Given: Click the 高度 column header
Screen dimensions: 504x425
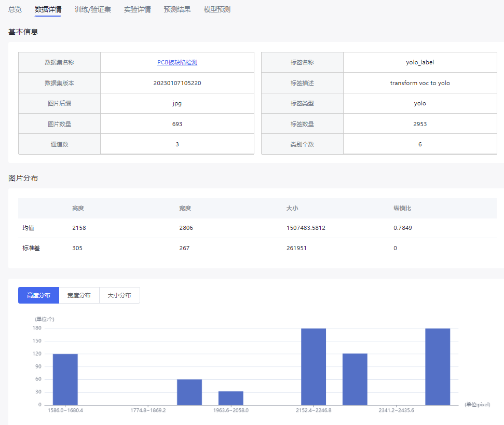Looking at the screenshot, I should pyautogui.click(x=78, y=208).
